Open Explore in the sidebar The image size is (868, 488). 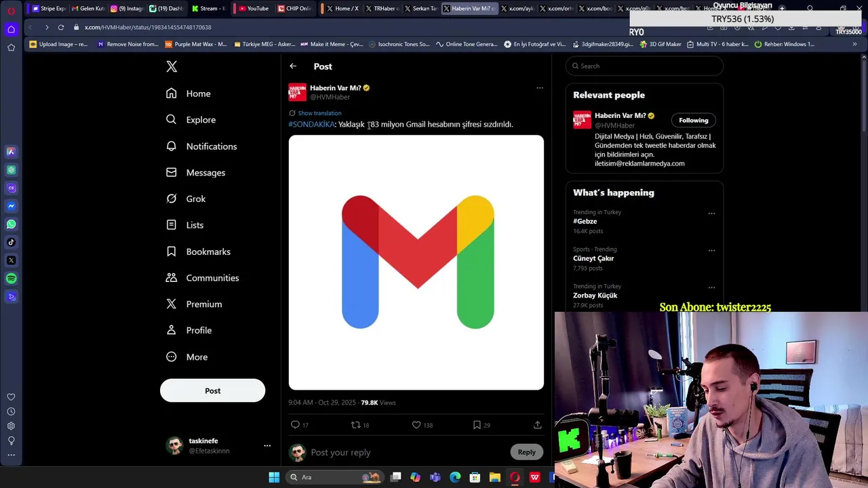(x=191, y=120)
